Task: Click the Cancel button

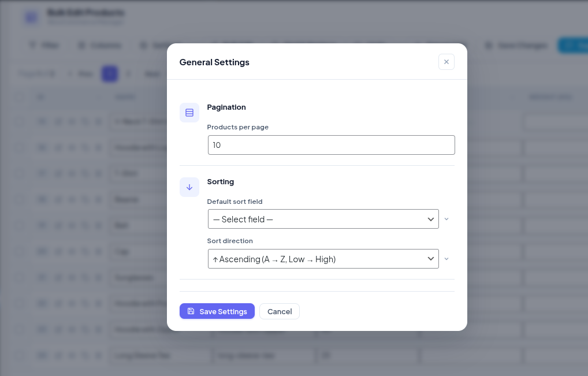Action: tap(279, 311)
